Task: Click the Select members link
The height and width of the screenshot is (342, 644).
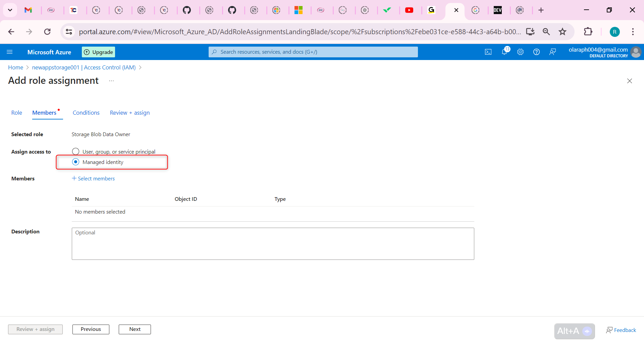Action: pyautogui.click(x=94, y=178)
